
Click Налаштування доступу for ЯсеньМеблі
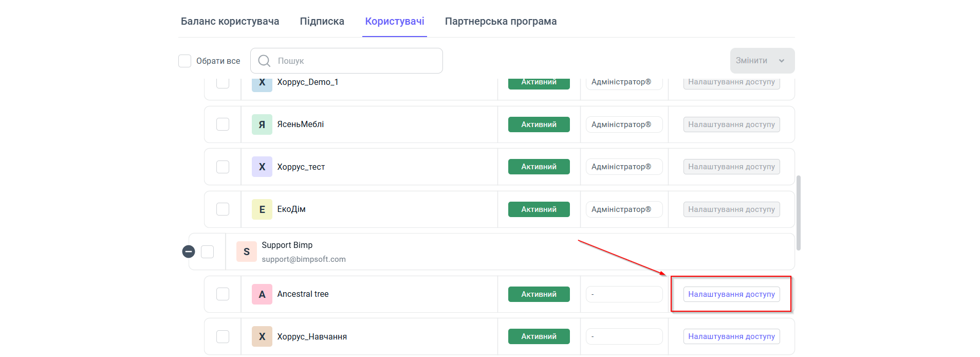731,124
